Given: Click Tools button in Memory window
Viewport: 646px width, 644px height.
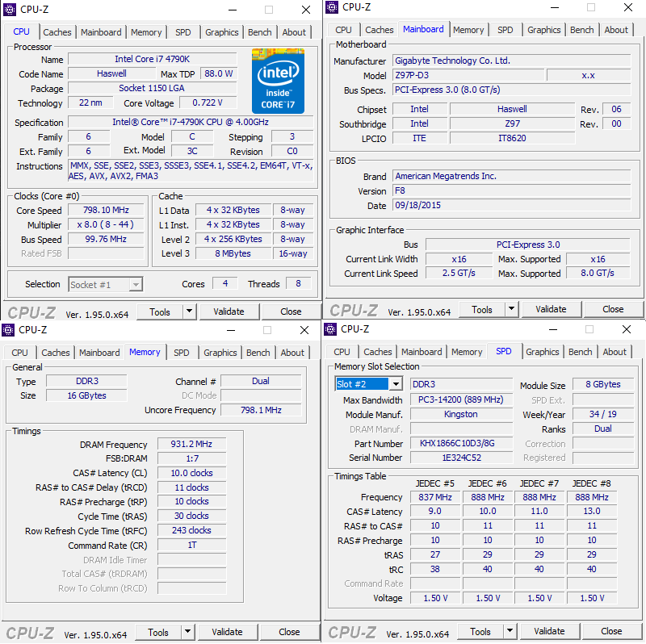Looking at the screenshot, I should coord(158,632).
